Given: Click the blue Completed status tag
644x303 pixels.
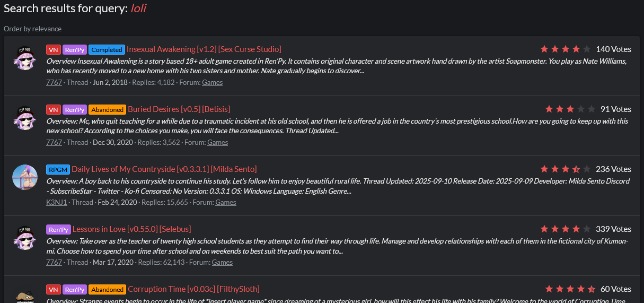Looking at the screenshot, I should [107, 49].
